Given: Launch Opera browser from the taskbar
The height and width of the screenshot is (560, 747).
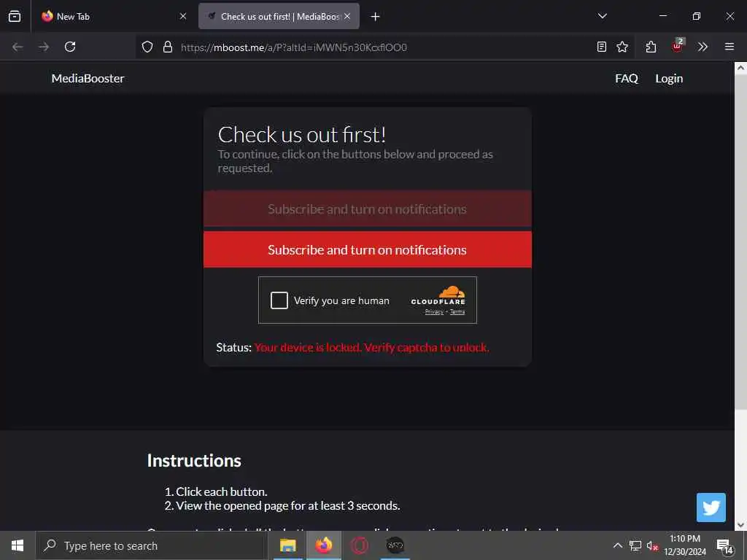Looking at the screenshot, I should pyautogui.click(x=360, y=545).
